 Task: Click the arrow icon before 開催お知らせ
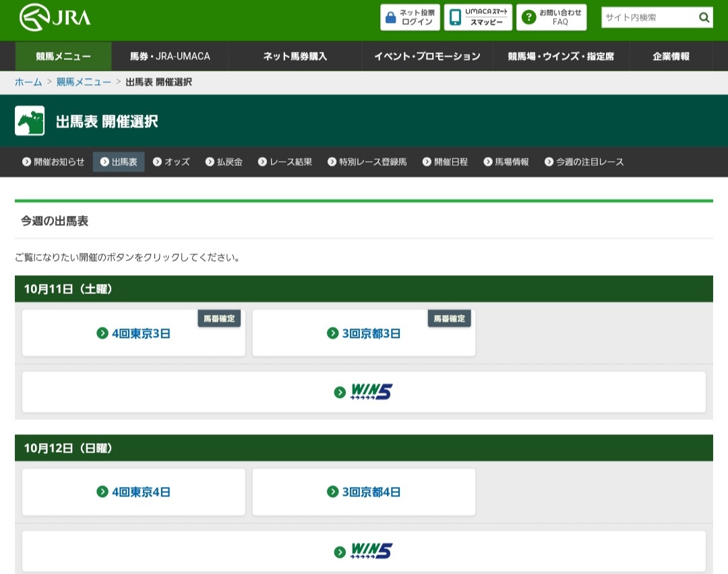pos(26,162)
